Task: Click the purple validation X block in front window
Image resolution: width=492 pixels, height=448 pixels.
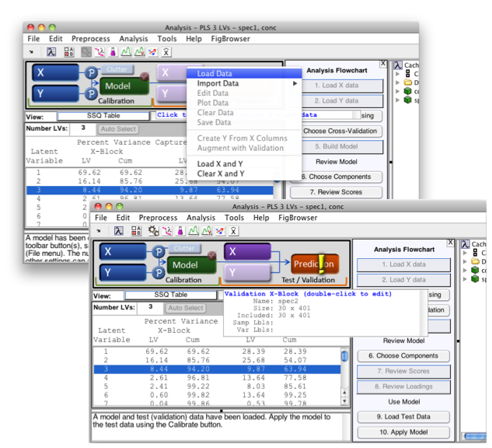Action: 246,251
